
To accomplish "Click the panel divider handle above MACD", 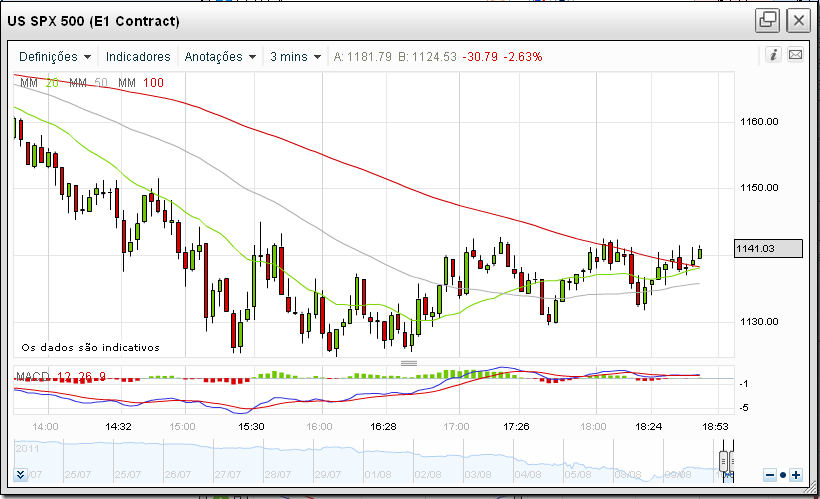I will (x=409, y=363).
